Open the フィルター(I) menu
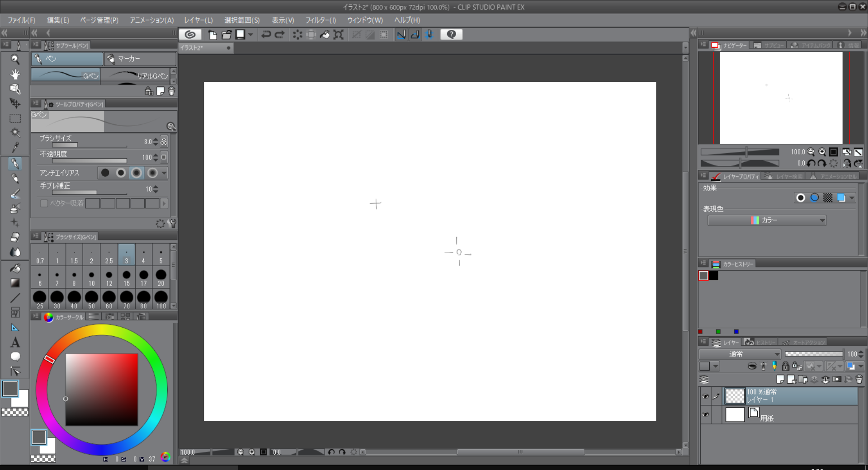 (x=320, y=20)
